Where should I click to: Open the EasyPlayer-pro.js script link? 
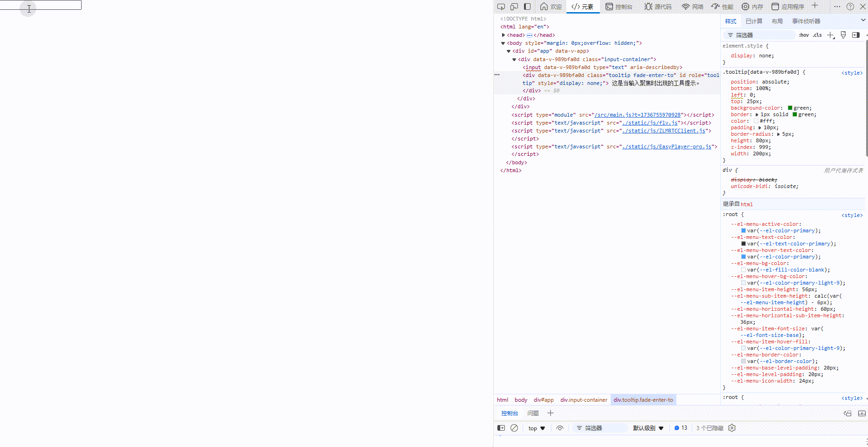tap(667, 147)
